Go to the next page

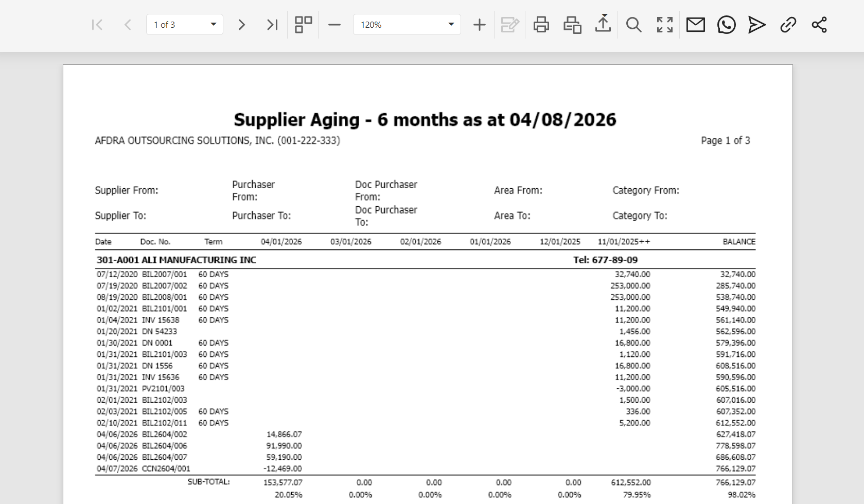241,25
